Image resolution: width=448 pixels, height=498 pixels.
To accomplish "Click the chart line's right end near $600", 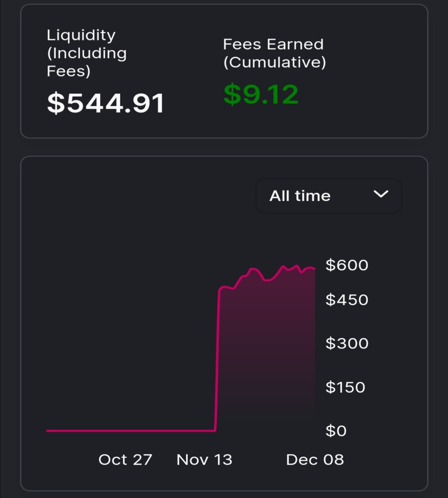I will pyautogui.click(x=314, y=269).
